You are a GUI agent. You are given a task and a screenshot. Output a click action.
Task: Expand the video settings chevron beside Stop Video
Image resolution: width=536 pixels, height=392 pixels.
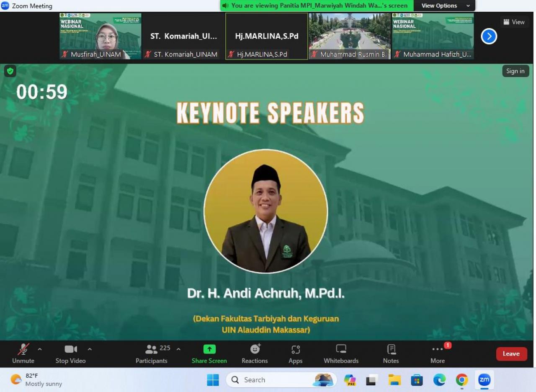(x=90, y=348)
